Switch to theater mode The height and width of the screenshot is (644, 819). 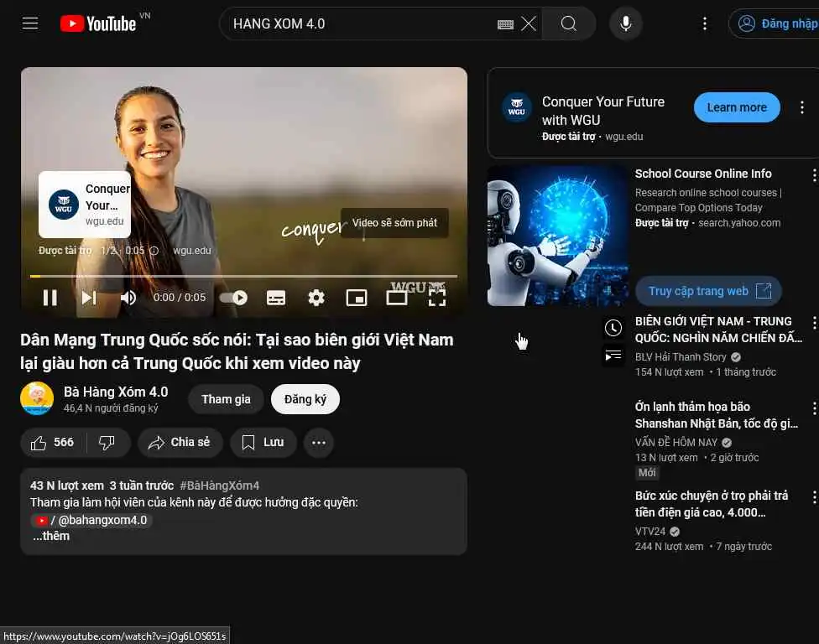click(x=396, y=298)
